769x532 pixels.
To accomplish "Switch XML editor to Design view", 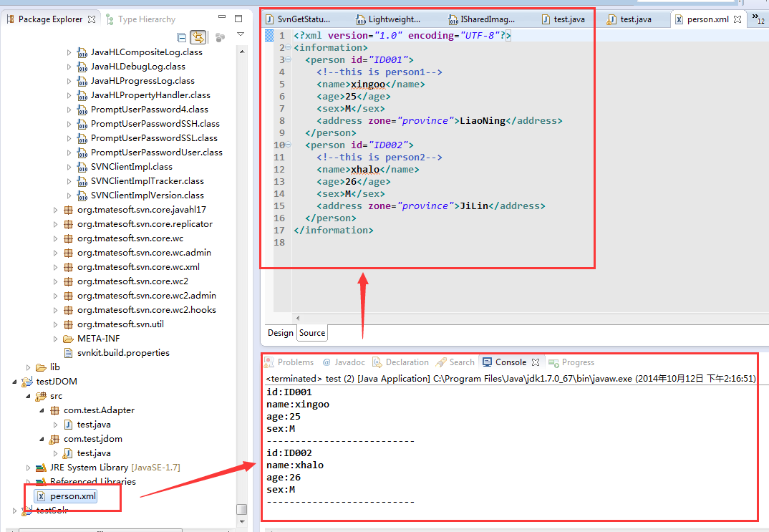I will (x=281, y=333).
